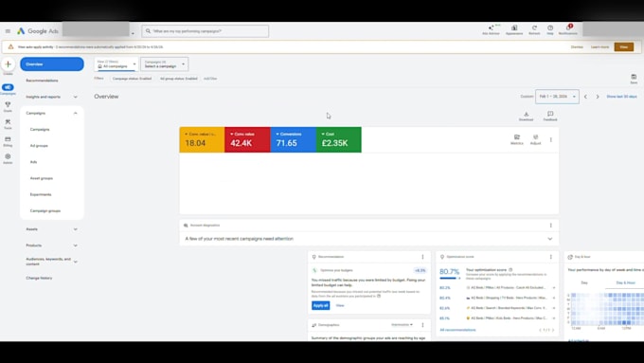Click the Create plus button
This screenshot has height=363, width=644.
(8, 64)
